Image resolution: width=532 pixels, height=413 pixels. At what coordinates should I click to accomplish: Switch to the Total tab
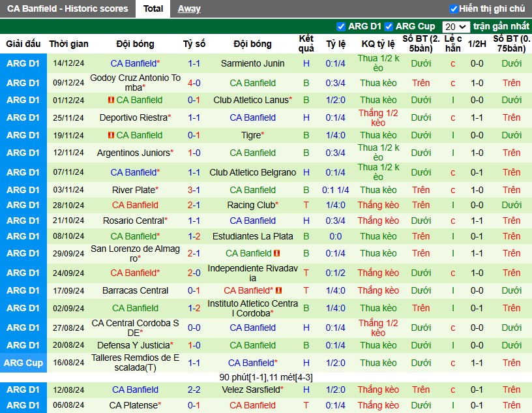click(x=153, y=9)
